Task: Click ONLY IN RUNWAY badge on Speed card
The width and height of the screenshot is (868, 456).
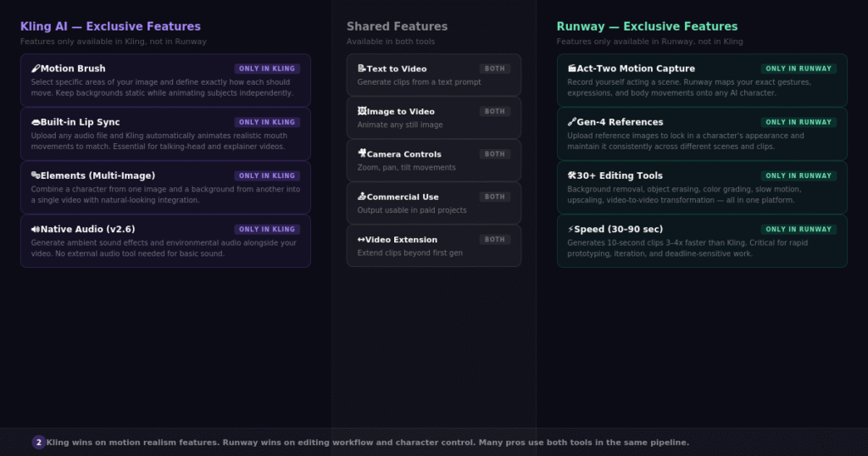Action: [798, 229]
